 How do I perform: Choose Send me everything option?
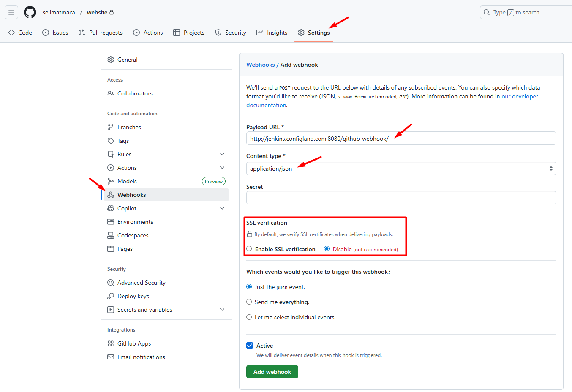pyautogui.click(x=249, y=302)
